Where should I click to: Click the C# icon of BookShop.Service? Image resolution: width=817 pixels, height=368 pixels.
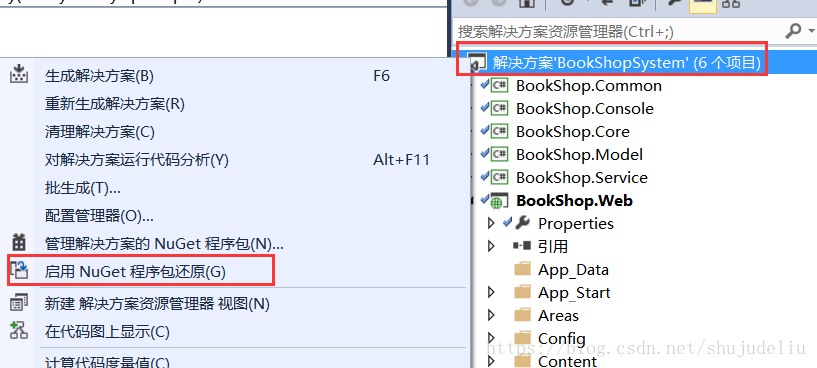[499, 177]
